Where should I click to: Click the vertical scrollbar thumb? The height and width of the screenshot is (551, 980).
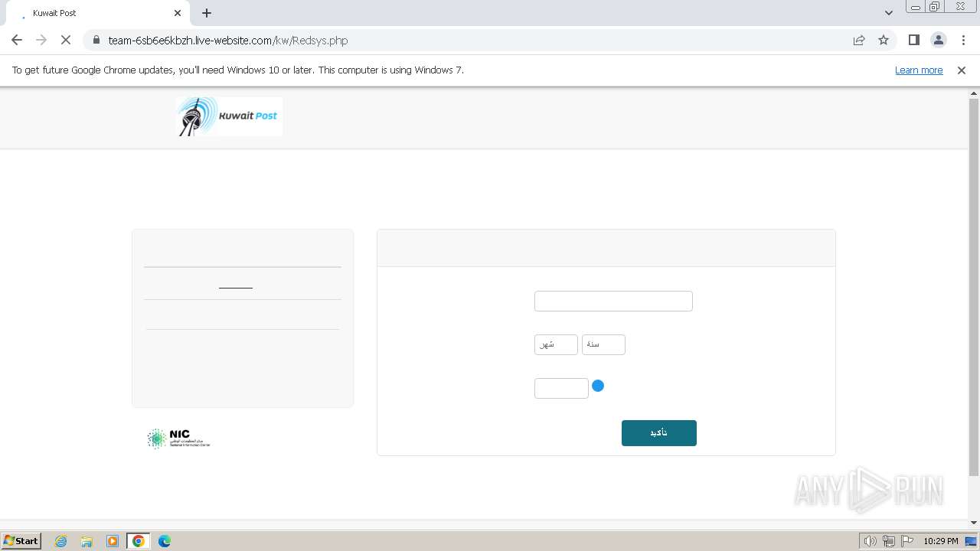[974, 287]
